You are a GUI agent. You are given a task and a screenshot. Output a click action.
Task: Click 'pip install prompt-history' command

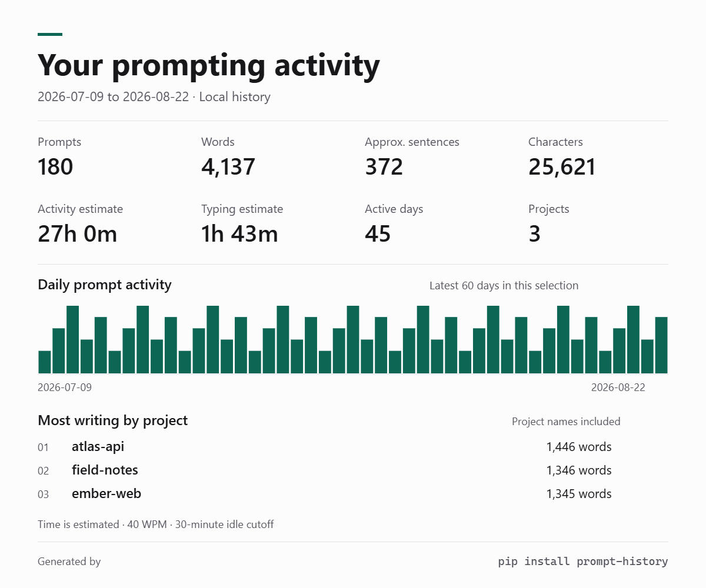pos(583,562)
